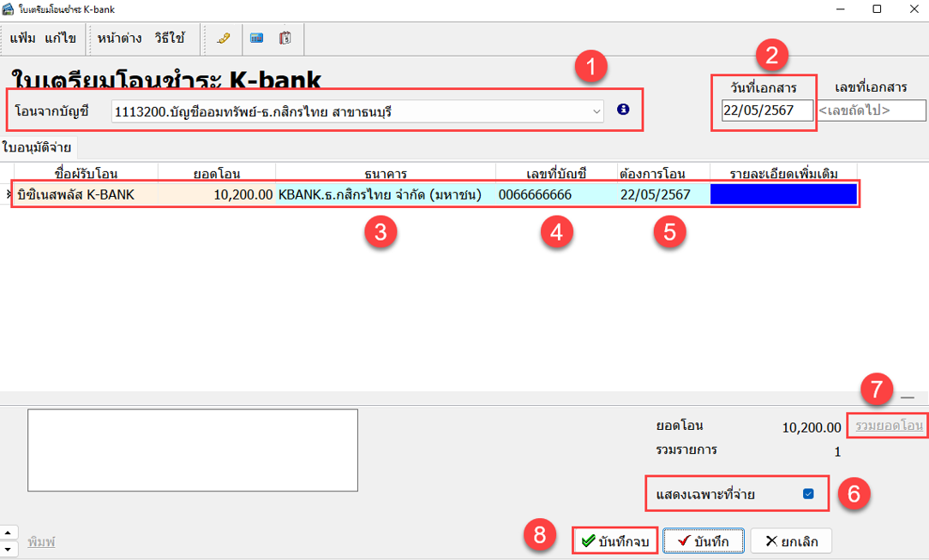Screen dimensions: 929x560
Task: Open the calculator icon on the toolbar
Action: pos(256,39)
